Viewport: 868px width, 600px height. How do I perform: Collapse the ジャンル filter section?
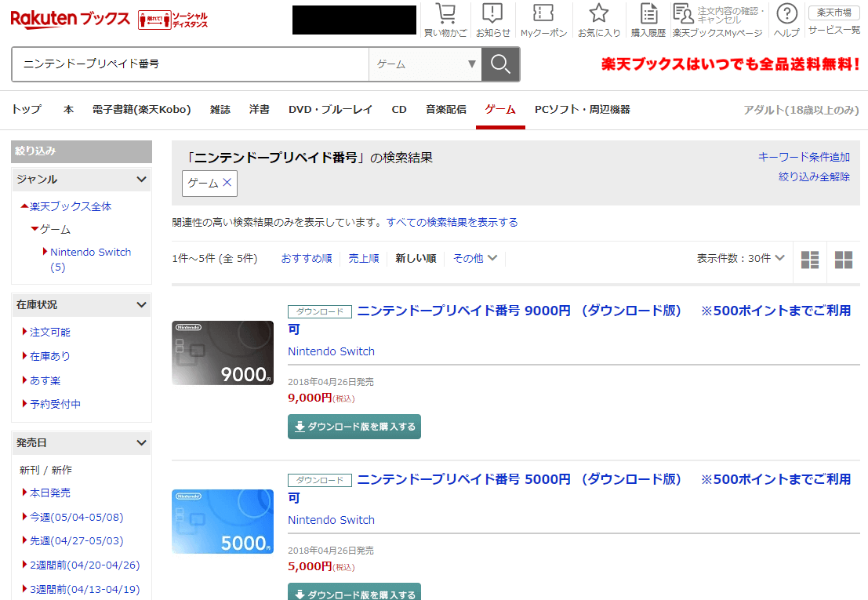point(82,180)
